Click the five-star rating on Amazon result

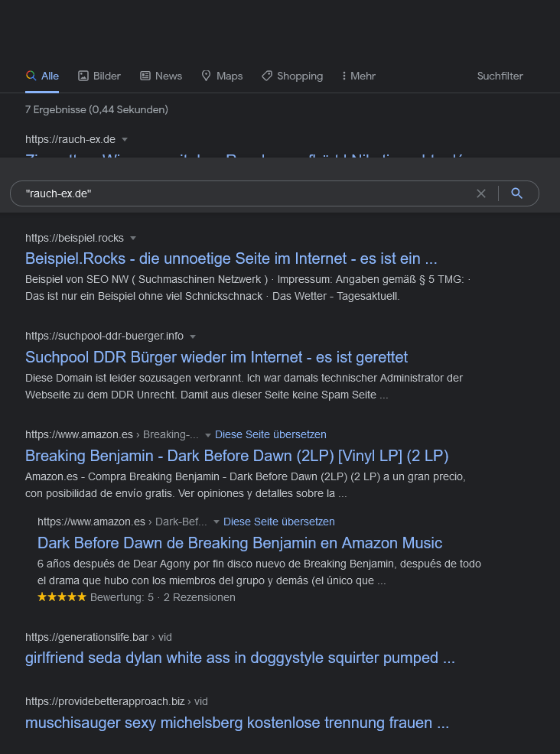pyautogui.click(x=62, y=597)
